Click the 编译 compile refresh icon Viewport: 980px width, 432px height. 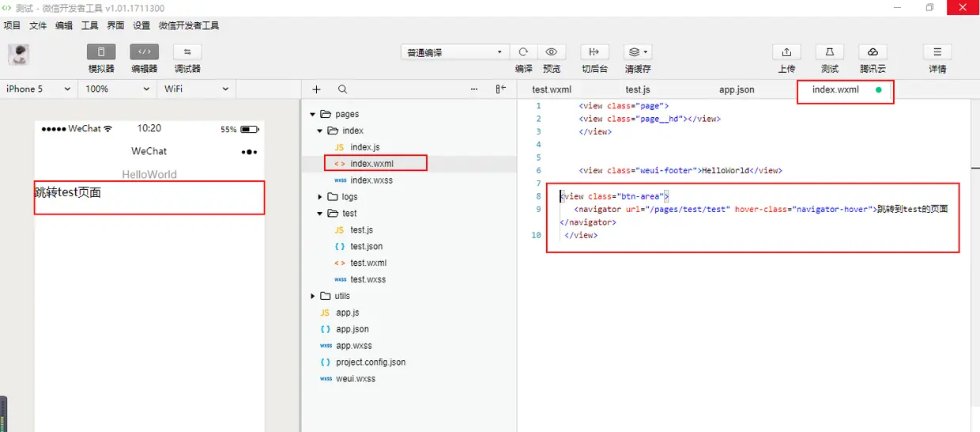[523, 52]
